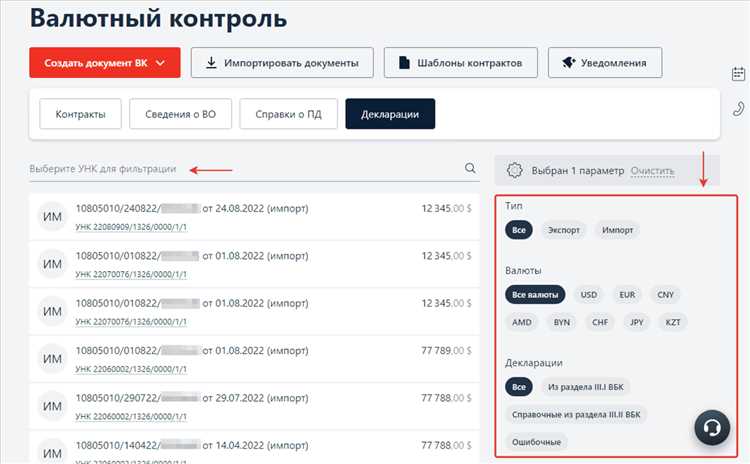Choose the Ошибочные filter chip
The width and height of the screenshot is (750, 464).
[537, 442]
